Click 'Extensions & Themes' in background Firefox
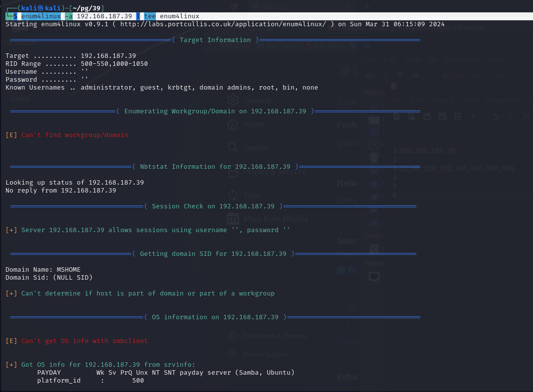 [268, 336]
